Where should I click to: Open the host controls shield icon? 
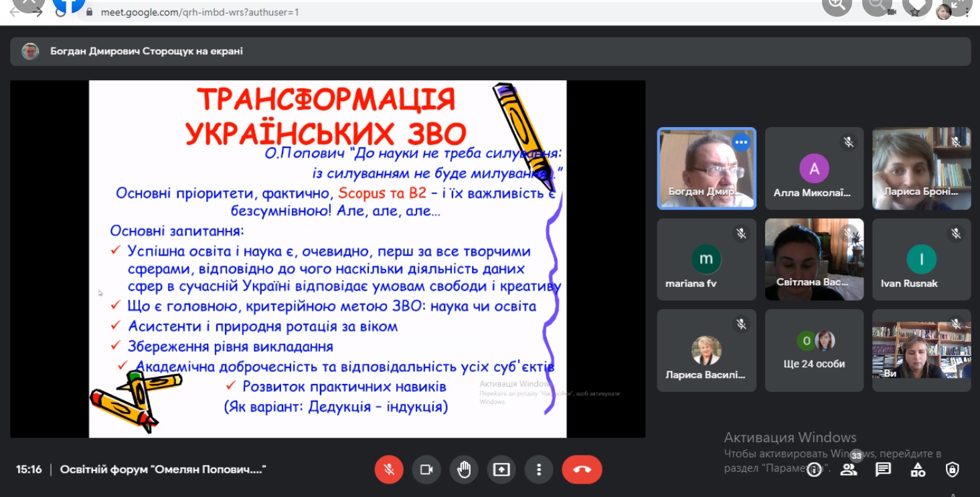point(953,470)
